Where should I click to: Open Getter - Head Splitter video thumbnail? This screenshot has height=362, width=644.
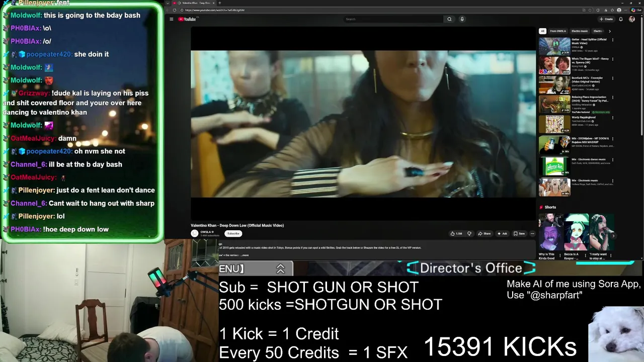click(x=554, y=46)
